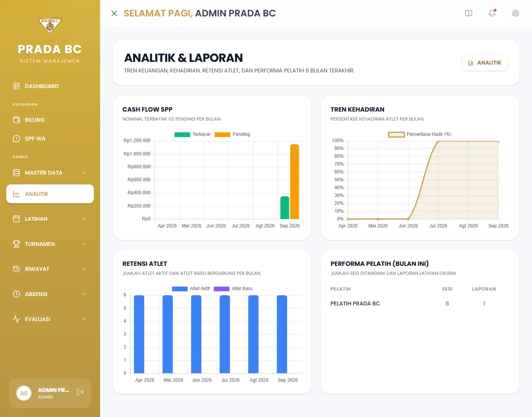
Task: Log out using the exit arrow icon
Action: (x=80, y=392)
